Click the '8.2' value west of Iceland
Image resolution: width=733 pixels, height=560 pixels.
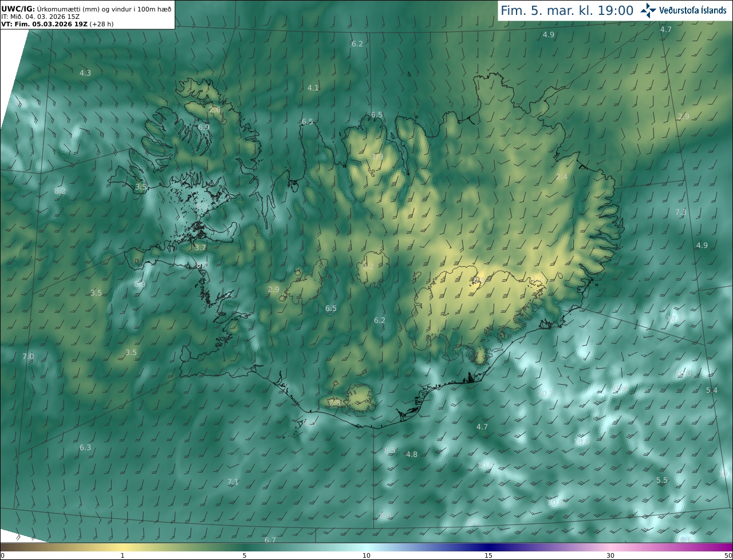click(x=60, y=191)
